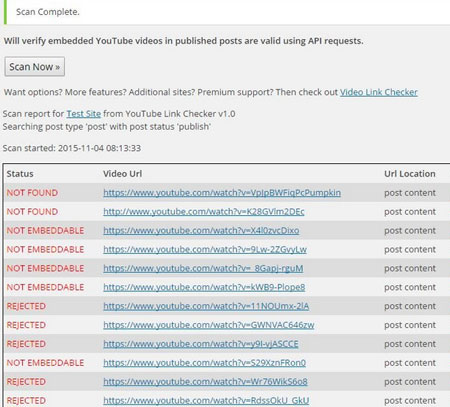Screen dimensions: 450x407
Task: Open the kWB9-Plope8 YouTube link
Action: (x=204, y=287)
